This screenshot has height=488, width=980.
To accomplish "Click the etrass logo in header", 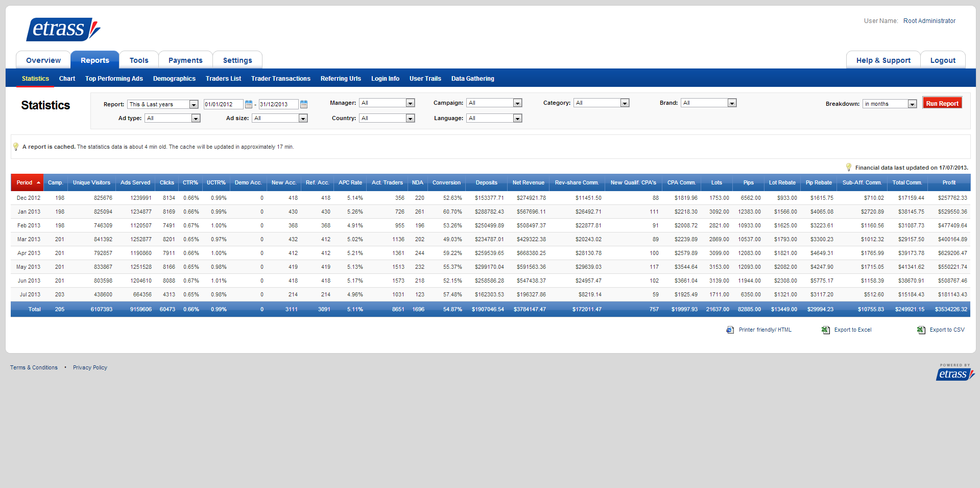I will tap(63, 29).
